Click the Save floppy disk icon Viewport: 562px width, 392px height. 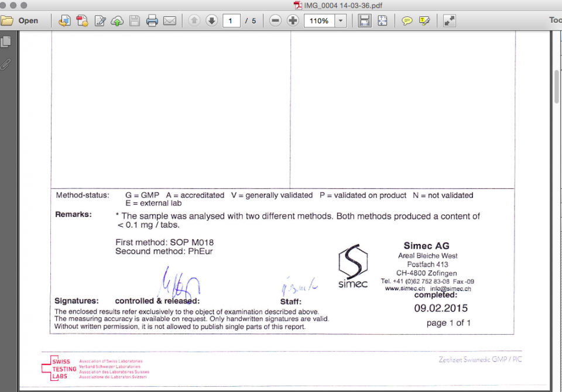[x=135, y=20]
